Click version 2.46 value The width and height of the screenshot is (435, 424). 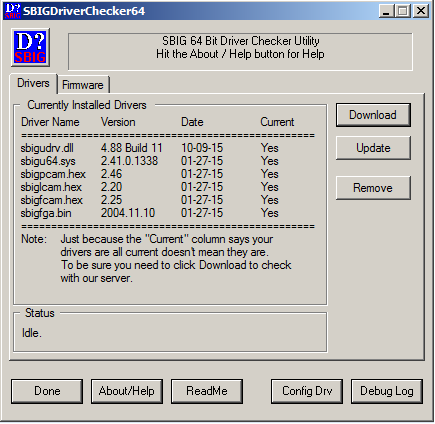(112, 174)
